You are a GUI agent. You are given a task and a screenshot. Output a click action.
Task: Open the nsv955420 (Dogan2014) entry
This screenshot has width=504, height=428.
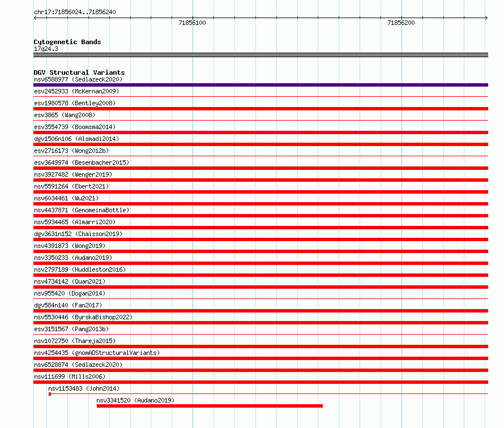click(70, 293)
